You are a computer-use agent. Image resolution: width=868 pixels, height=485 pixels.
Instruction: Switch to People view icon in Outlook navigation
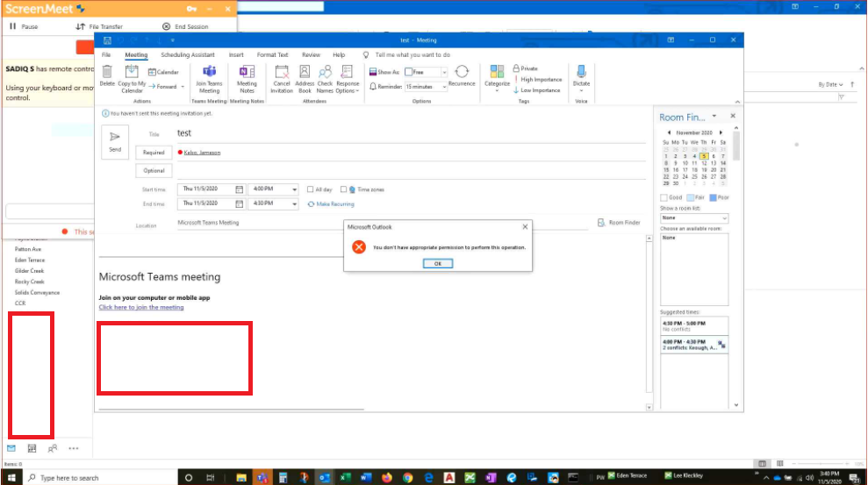[53, 448]
